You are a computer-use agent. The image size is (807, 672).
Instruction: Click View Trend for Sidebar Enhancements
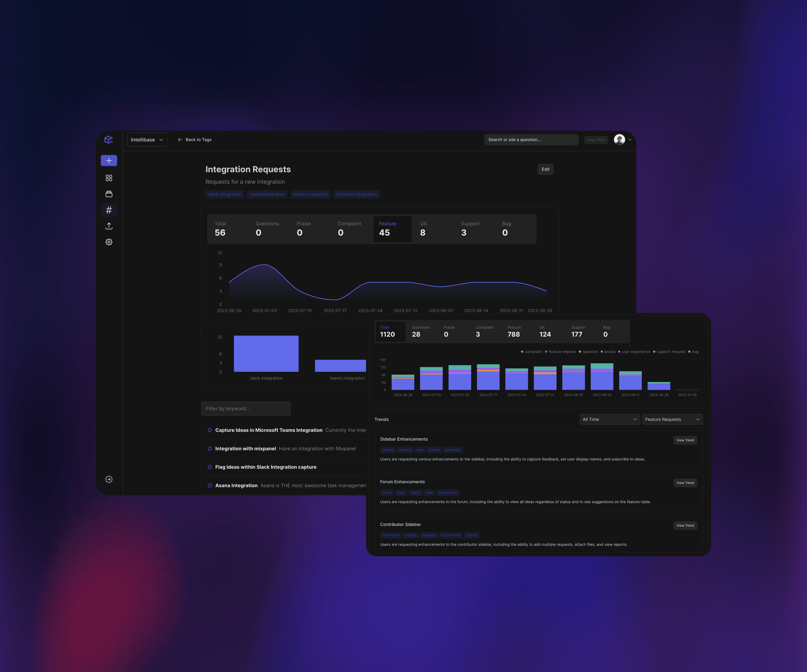coord(685,440)
